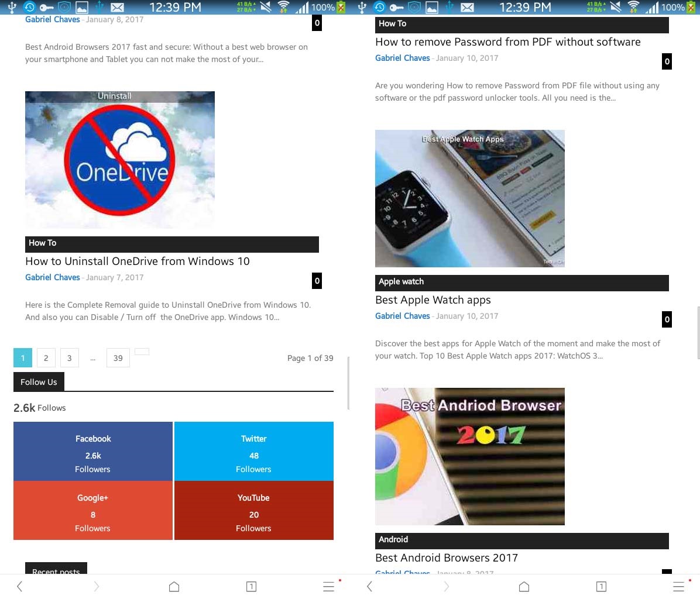The height and width of the screenshot is (599, 700).
Task: Click the right page scrollbar handle
Action: [x=698, y=333]
